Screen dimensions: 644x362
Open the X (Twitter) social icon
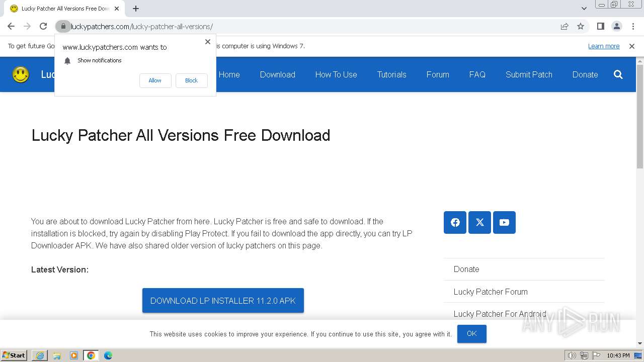(x=479, y=222)
